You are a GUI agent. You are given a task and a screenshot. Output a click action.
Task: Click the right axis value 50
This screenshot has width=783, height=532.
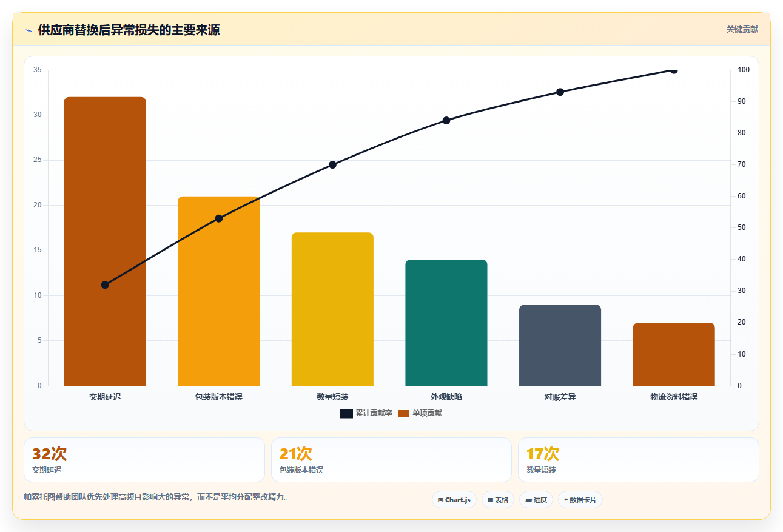(742, 227)
